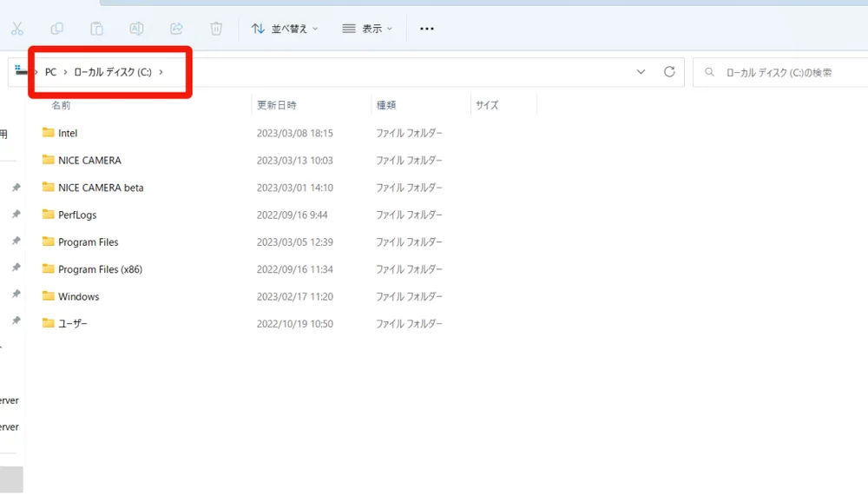The image size is (868, 496).
Task: Click the Cut scissors icon
Action: point(17,29)
